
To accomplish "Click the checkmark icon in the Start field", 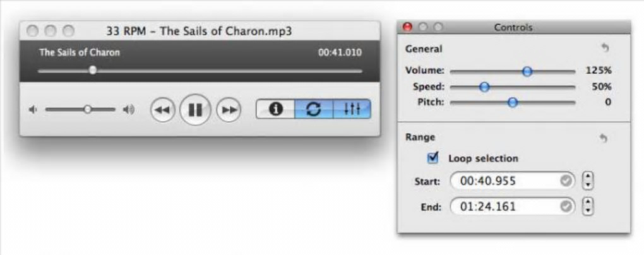I will tap(567, 181).
